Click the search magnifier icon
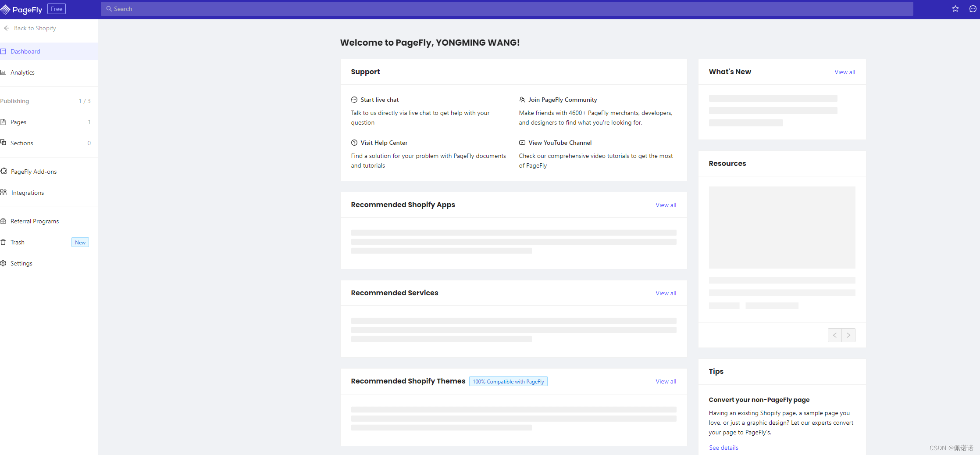 point(109,9)
